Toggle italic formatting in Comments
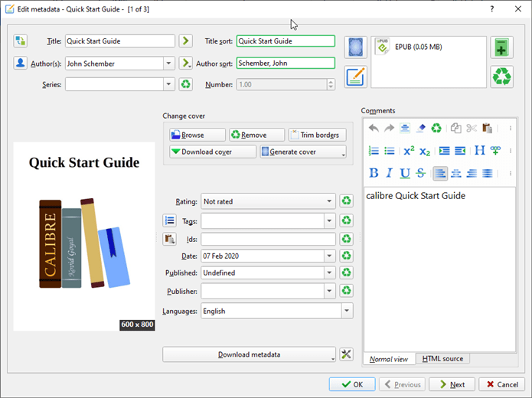This screenshot has width=532, height=398. [x=389, y=173]
